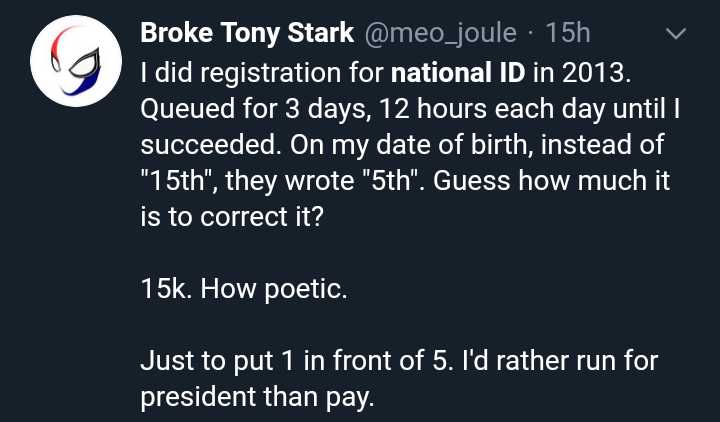Open the Broke Tony Stark display name

[247, 33]
